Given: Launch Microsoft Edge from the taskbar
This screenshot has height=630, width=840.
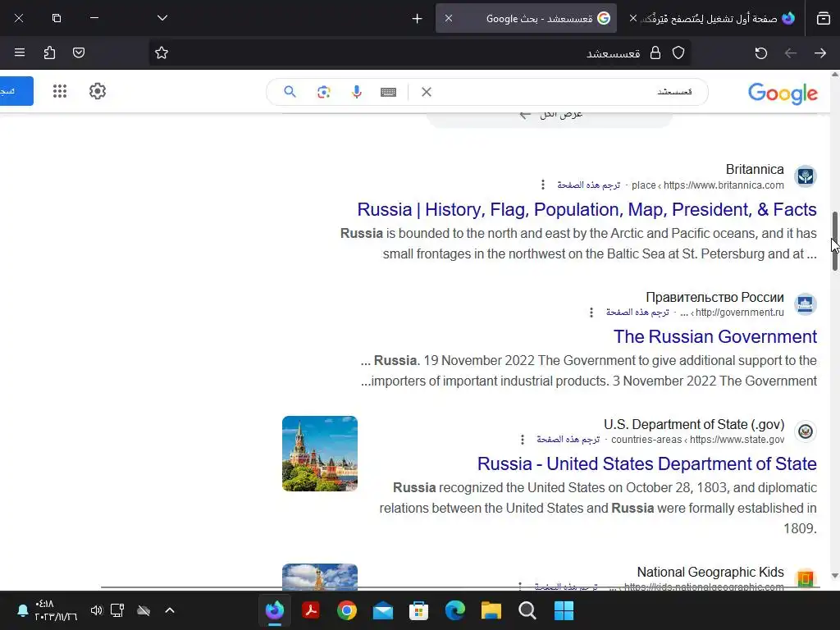Looking at the screenshot, I should pos(454,610).
